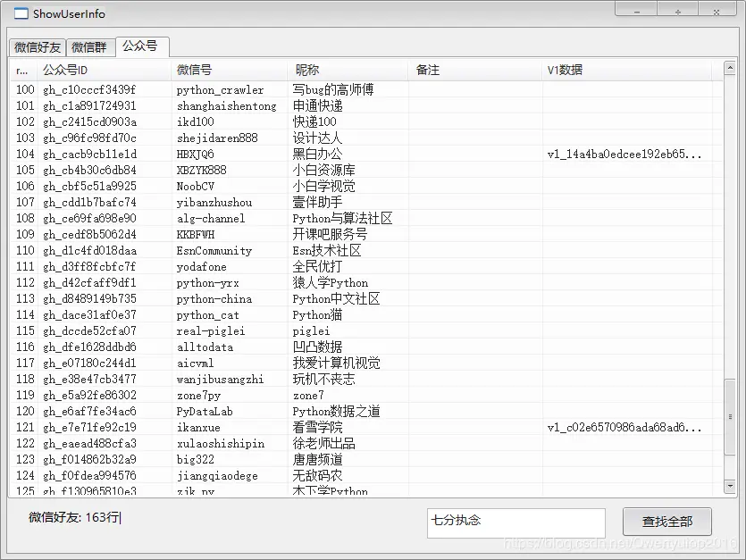Select the nickname 申通快递
Image resolution: width=746 pixels, height=560 pixels.
pyautogui.click(x=317, y=105)
